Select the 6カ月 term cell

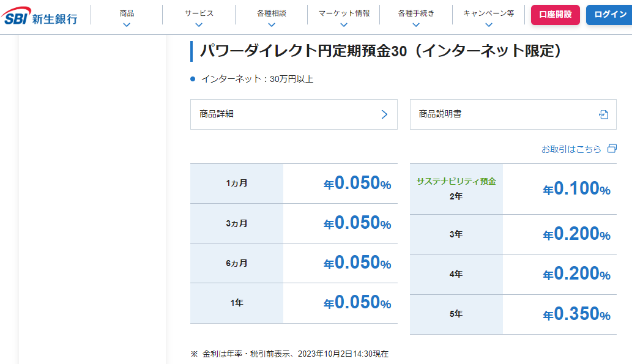[237, 263]
